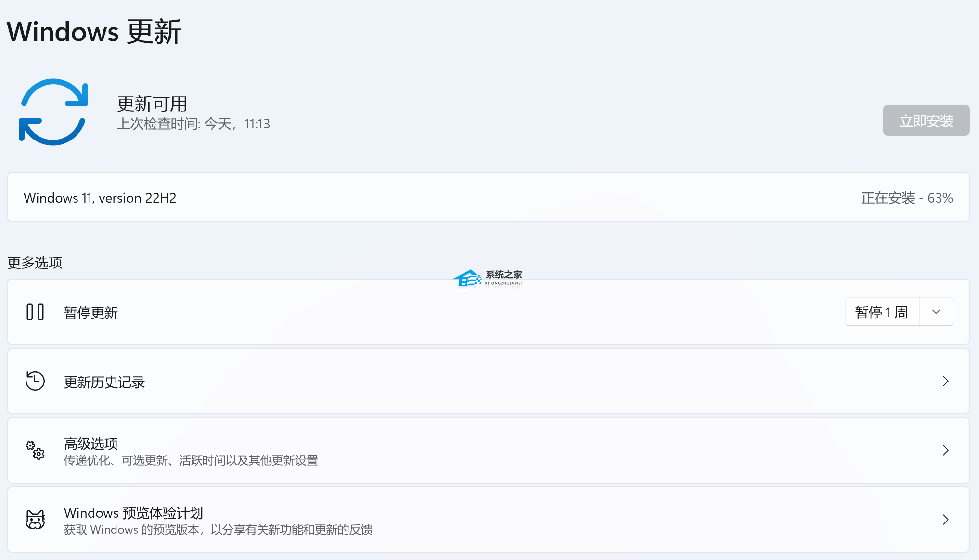This screenshot has width=979, height=560.
Task: Open 更新历史记录 via its chevron
Action: 946,381
